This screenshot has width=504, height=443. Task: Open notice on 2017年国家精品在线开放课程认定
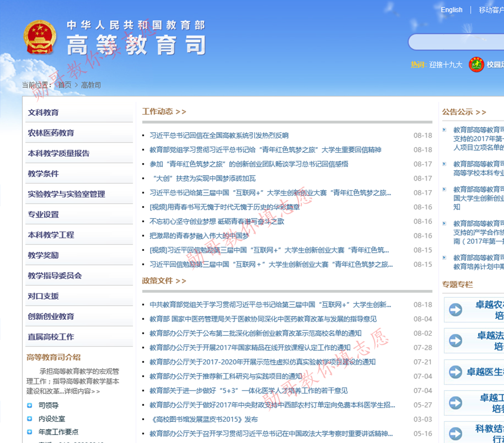pos(250,348)
